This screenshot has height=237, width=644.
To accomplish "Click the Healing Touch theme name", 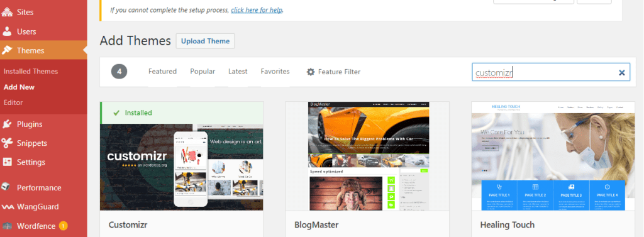I will pyautogui.click(x=508, y=224).
